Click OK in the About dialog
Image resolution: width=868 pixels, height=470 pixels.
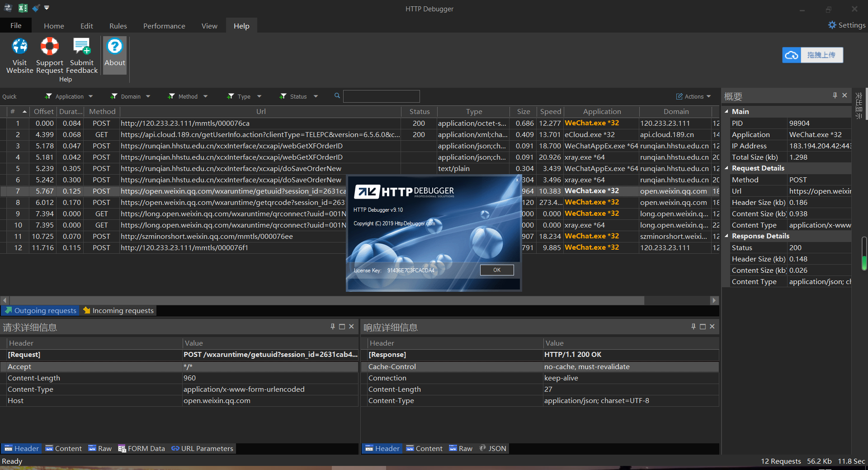[497, 270]
